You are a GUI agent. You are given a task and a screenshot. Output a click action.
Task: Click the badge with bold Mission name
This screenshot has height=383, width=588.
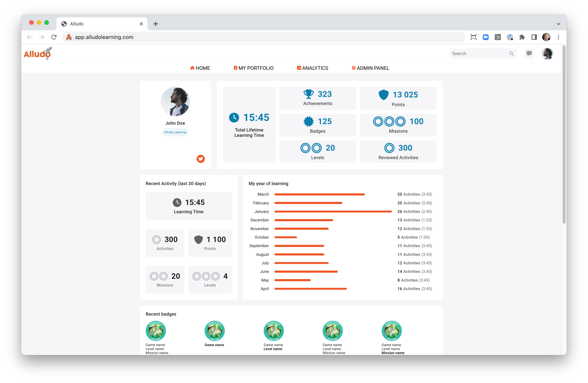[x=392, y=331]
